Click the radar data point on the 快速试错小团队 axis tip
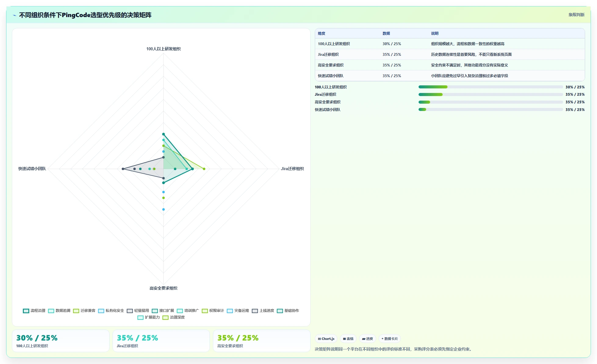The width and height of the screenshot is (597, 364). 123,169
